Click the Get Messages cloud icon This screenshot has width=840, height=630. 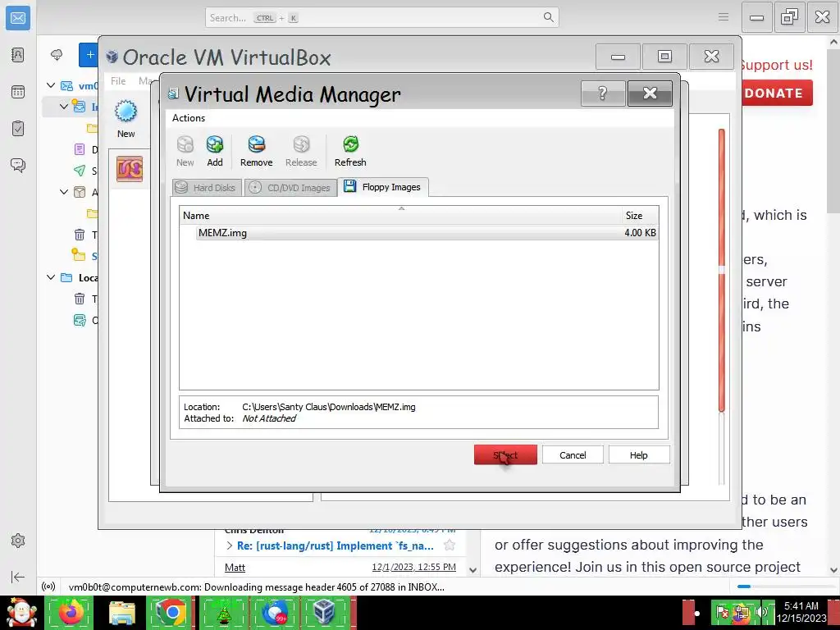(x=57, y=55)
